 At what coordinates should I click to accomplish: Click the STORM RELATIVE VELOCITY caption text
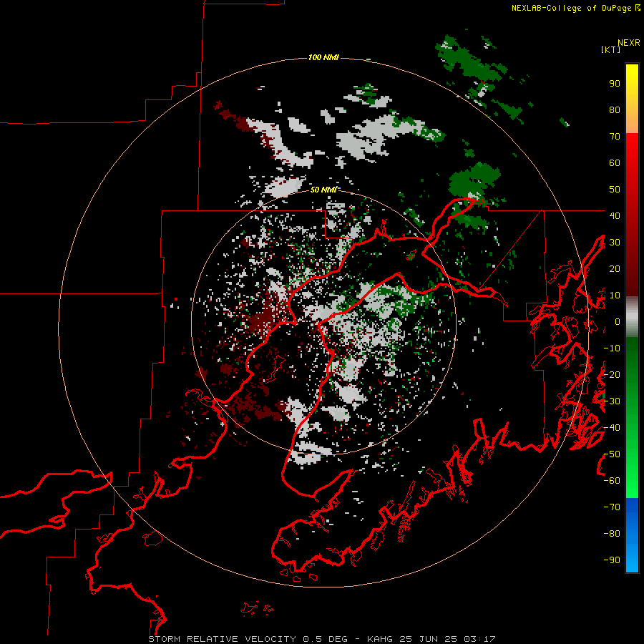222,639
